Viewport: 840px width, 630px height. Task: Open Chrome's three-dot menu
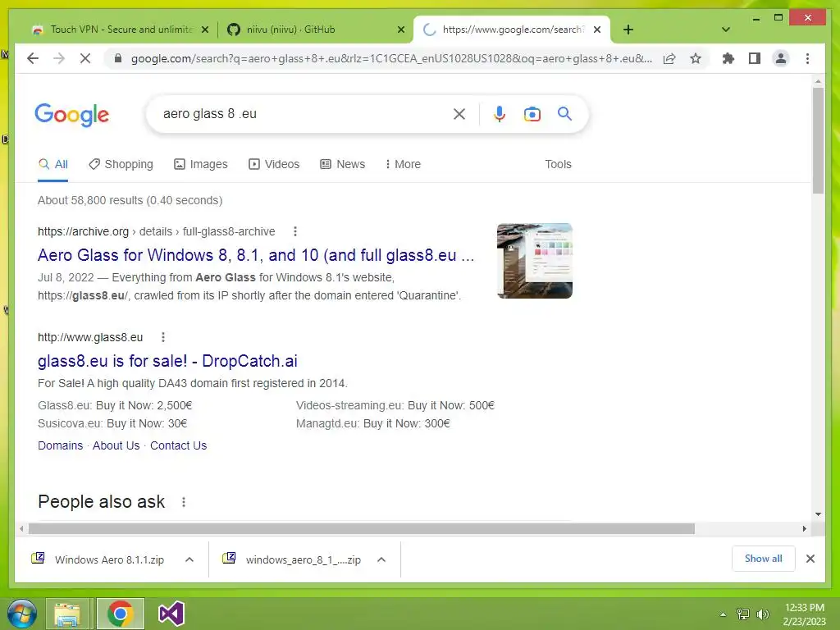tap(807, 58)
